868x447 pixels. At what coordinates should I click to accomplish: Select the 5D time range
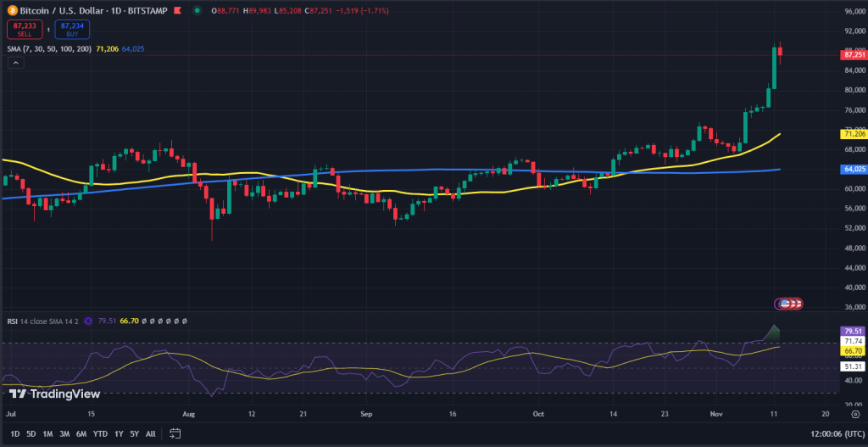coord(31,433)
